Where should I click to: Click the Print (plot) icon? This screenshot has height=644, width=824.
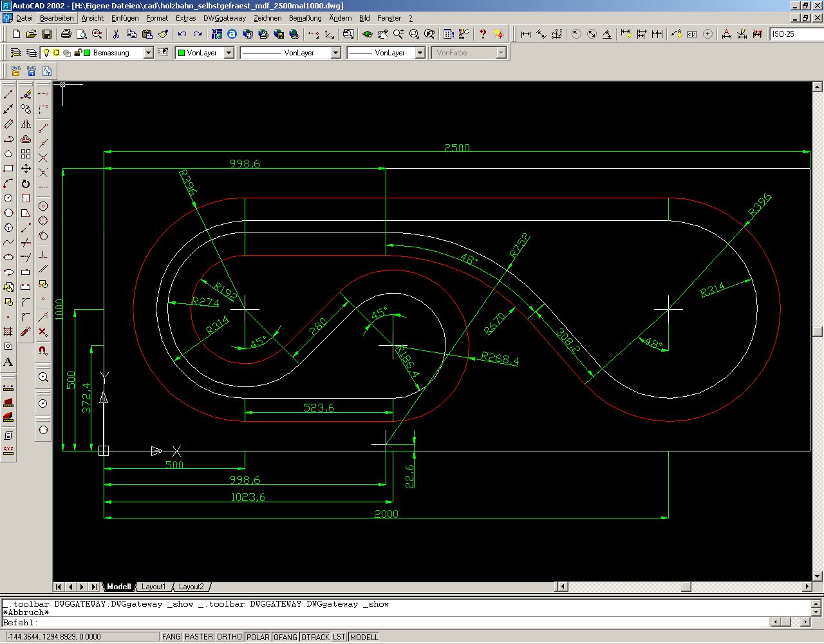(66, 34)
